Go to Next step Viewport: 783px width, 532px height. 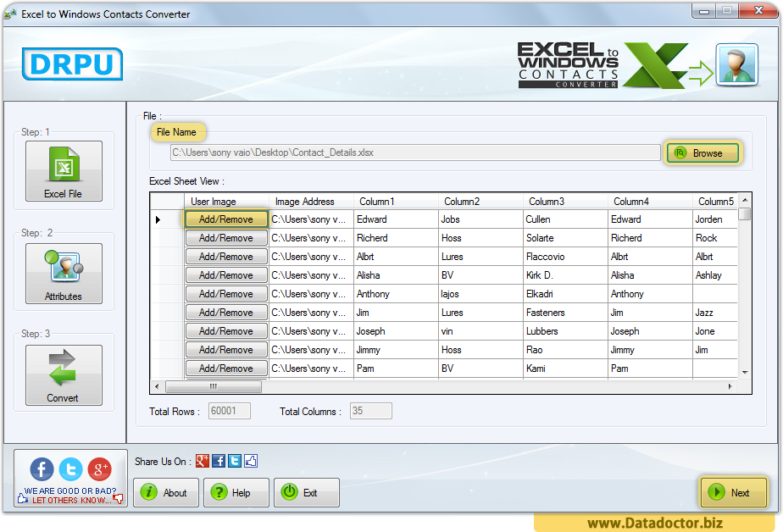734,492
